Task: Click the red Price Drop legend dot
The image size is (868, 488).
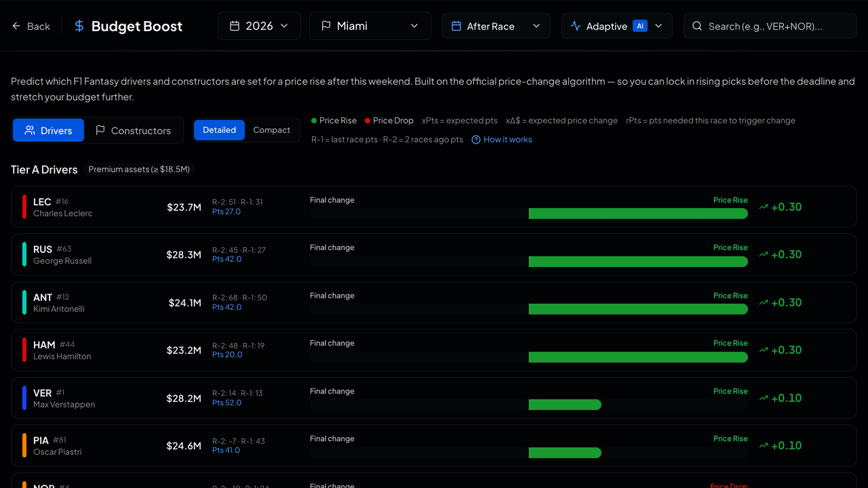Action: pyautogui.click(x=368, y=121)
